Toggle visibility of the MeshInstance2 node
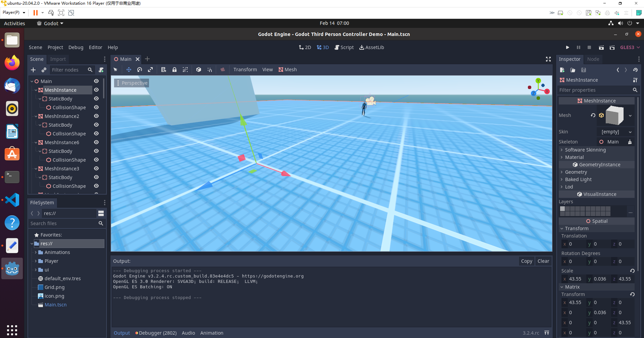Screen dimensions: 644x338 [x=96, y=116]
